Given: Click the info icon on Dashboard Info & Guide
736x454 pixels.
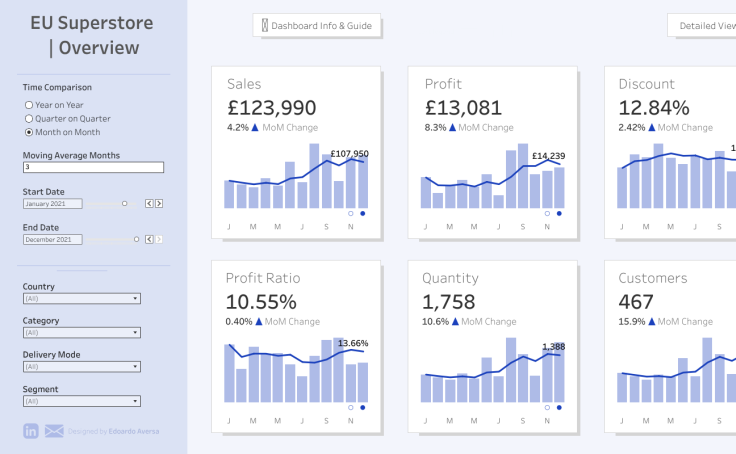Looking at the screenshot, I should 265,25.
